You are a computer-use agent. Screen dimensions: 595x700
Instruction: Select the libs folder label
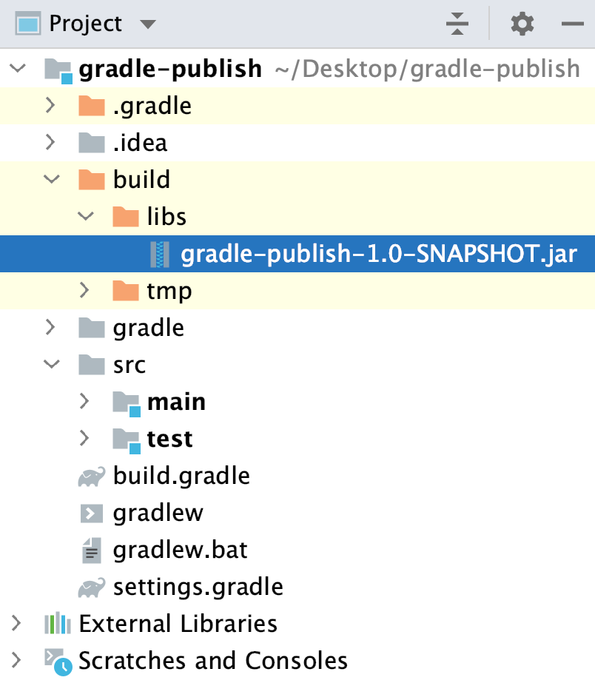167,217
